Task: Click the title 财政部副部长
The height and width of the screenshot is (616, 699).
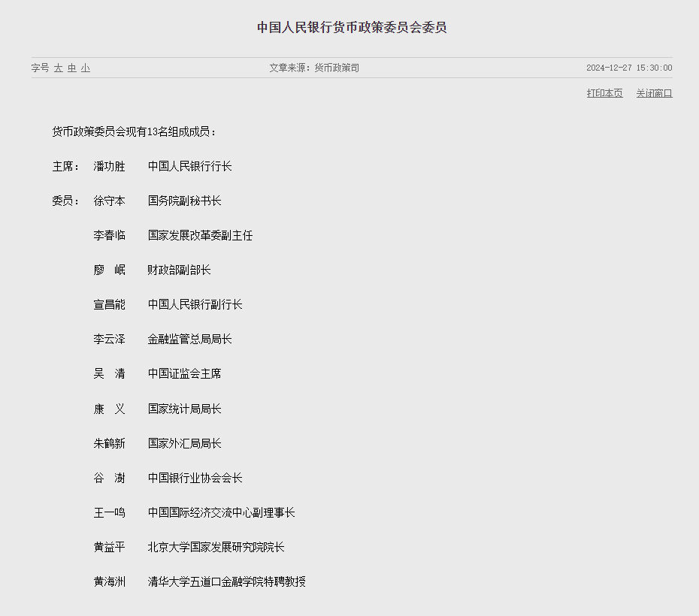Action: click(179, 270)
